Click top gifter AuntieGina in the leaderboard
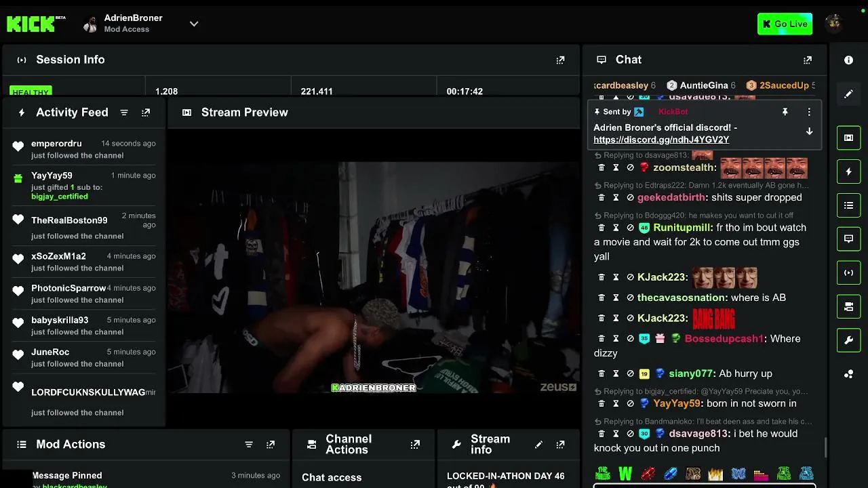 click(x=701, y=85)
